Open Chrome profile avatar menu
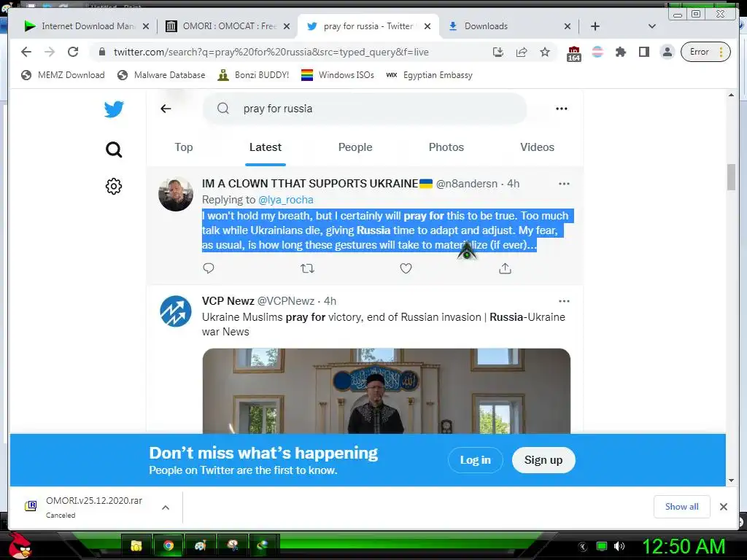This screenshot has width=747, height=560. pyautogui.click(x=667, y=52)
